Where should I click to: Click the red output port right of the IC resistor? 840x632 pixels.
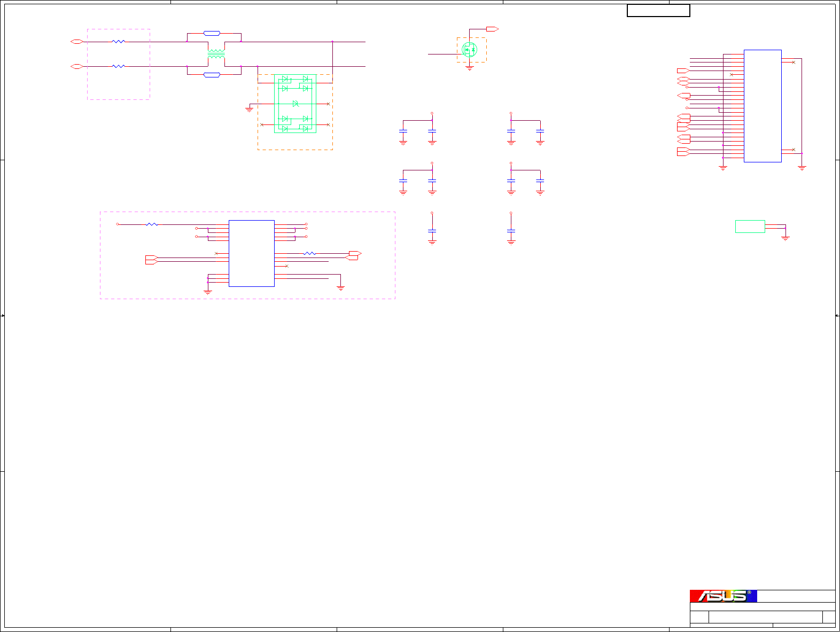355,253
